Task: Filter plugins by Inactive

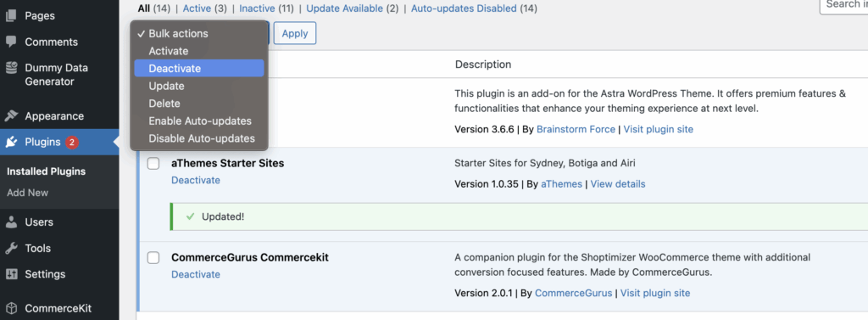Action: pyautogui.click(x=258, y=8)
